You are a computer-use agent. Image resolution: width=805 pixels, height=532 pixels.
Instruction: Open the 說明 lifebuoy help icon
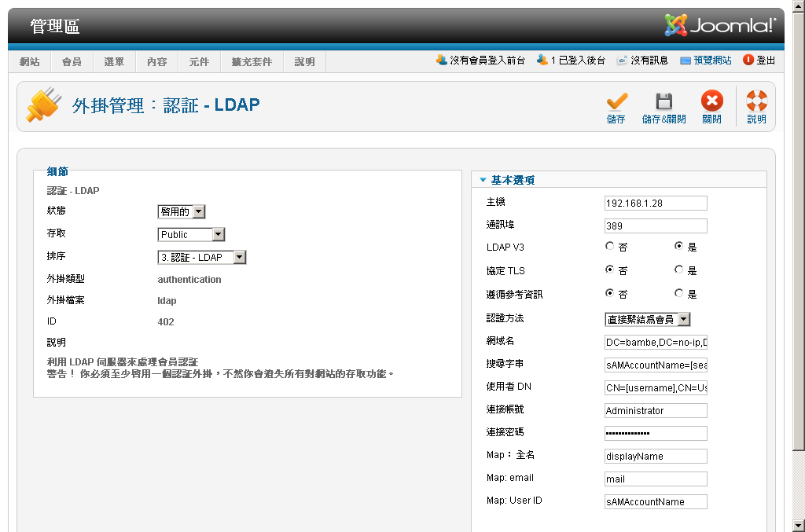coord(756,101)
